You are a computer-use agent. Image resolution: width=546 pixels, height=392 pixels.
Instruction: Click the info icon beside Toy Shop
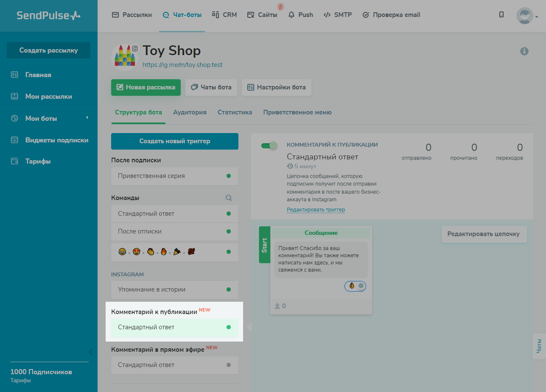pos(524,51)
